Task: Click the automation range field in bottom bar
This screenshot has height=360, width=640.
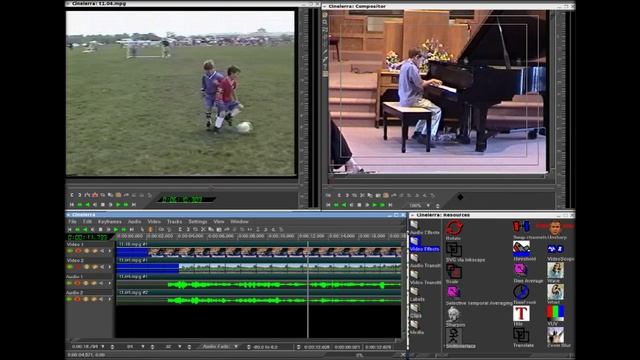Action: 266,347
